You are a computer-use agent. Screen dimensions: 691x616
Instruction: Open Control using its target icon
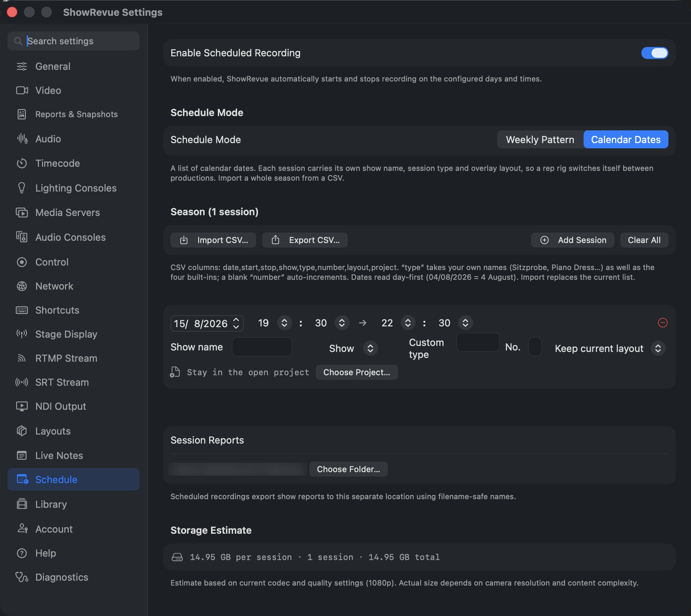pyautogui.click(x=22, y=262)
